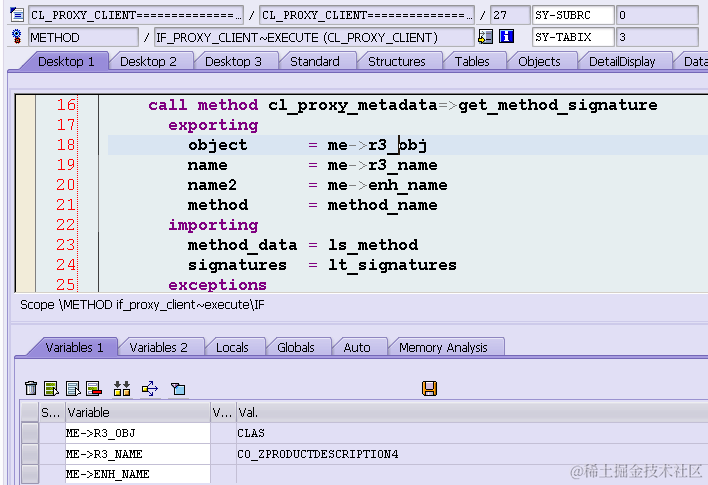708x485 pixels.
Task: Click the SY-SUBRC value 0
Action: (x=657, y=15)
